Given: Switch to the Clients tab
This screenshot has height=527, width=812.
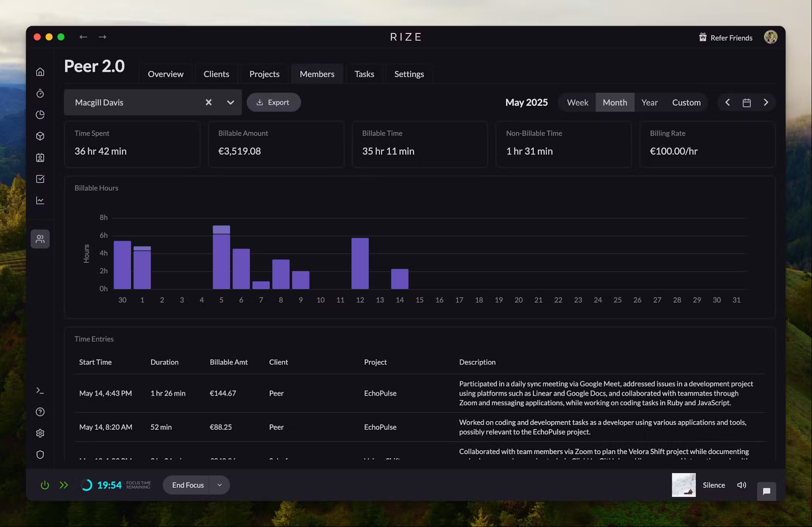Looking at the screenshot, I should click(x=216, y=74).
